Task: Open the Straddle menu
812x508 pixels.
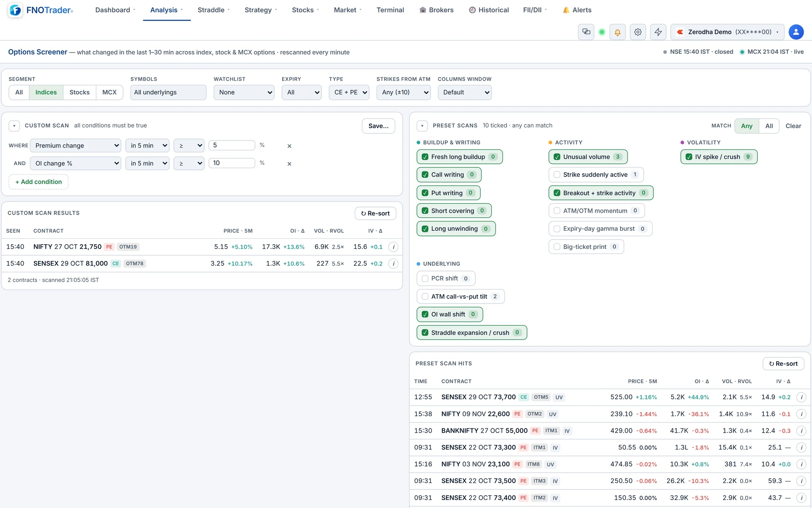Action: click(214, 10)
